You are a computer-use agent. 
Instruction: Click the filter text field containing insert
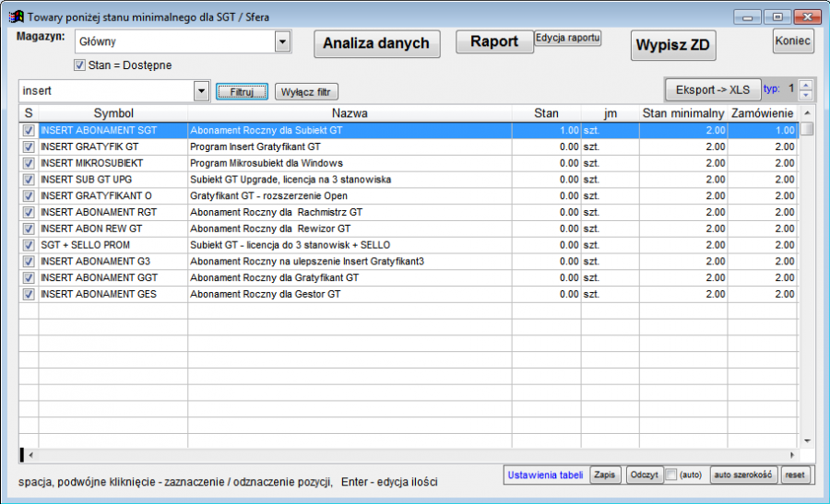coord(107,91)
